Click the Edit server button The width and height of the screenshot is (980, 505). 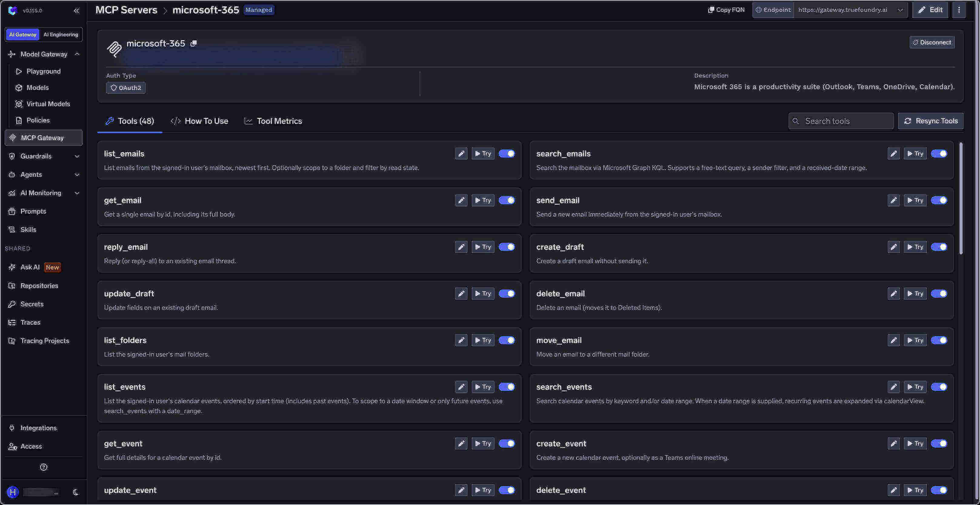click(x=930, y=10)
